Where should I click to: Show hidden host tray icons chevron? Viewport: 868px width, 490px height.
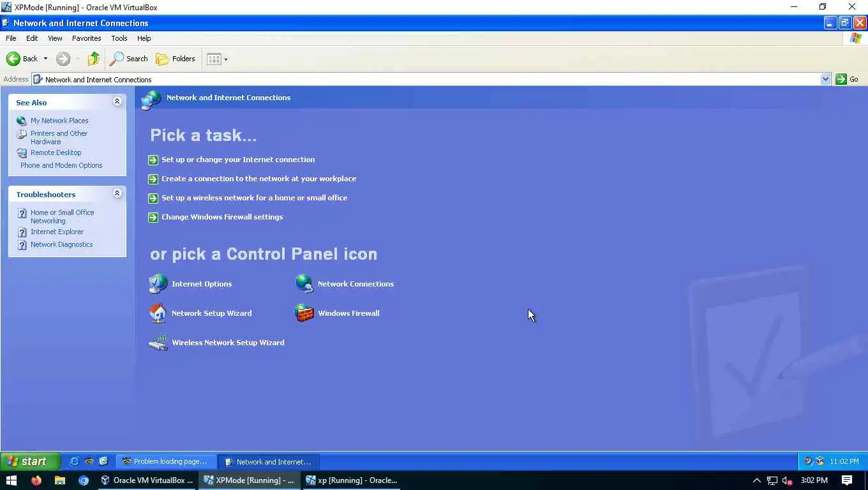point(756,480)
